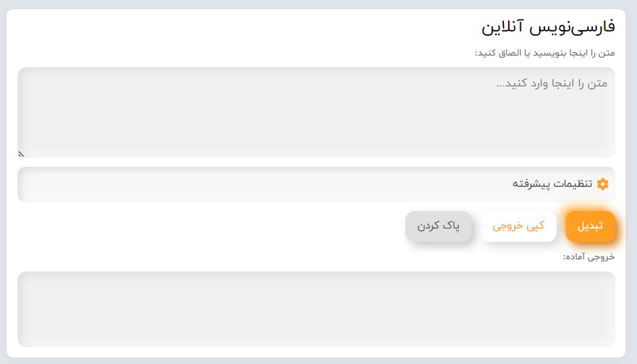
Task: Click the word "پیشرفته" in the settings row
Action: (531, 184)
